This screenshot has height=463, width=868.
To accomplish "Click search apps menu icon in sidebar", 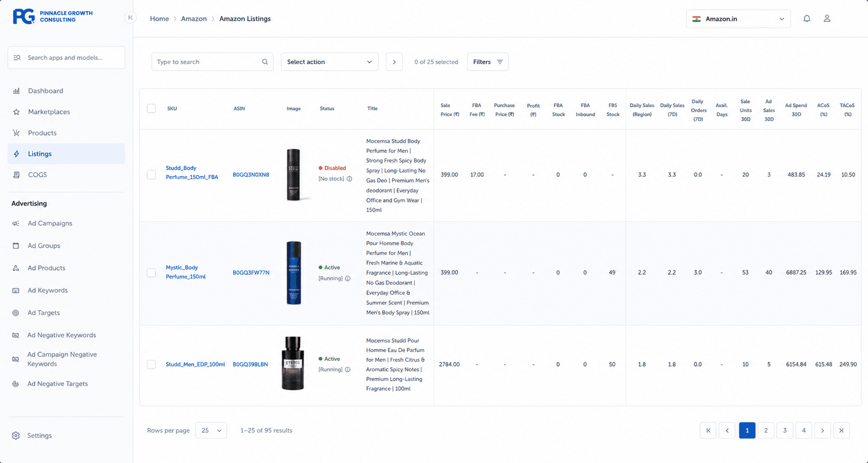I will pyautogui.click(x=17, y=58).
